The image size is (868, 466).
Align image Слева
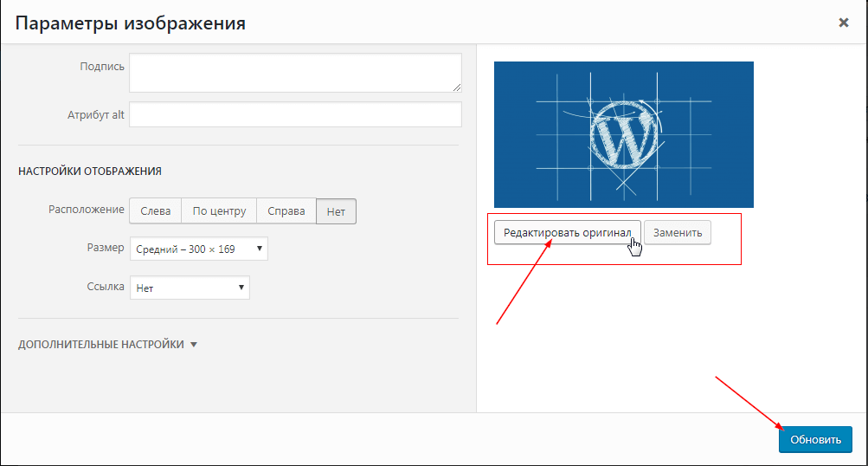(x=156, y=211)
